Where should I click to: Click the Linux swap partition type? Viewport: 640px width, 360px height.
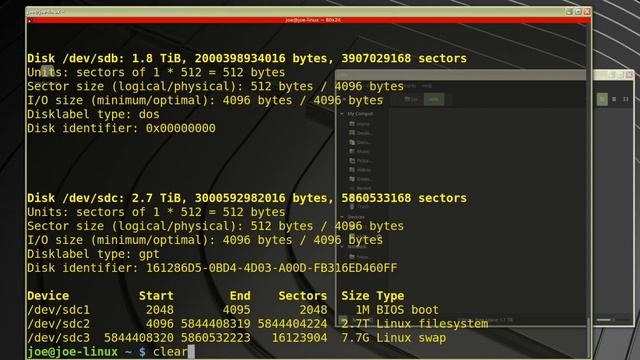tap(411, 338)
